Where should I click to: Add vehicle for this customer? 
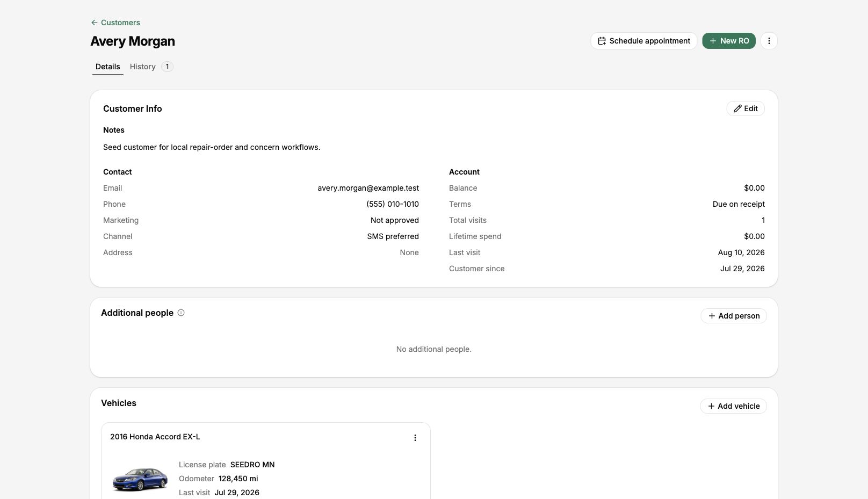tap(734, 406)
